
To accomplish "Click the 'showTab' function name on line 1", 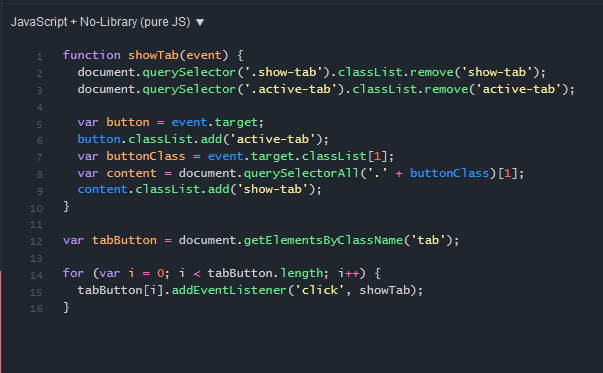I will pos(153,55).
